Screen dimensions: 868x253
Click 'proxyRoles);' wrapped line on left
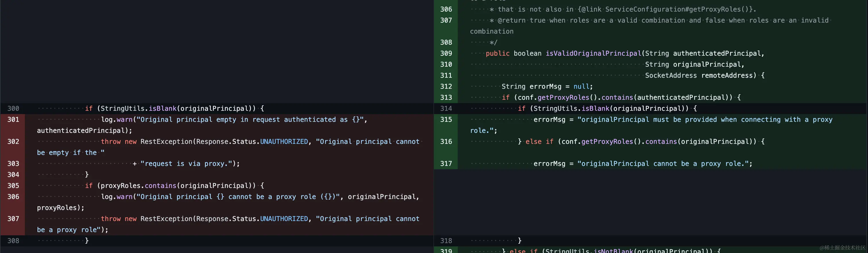(61, 208)
